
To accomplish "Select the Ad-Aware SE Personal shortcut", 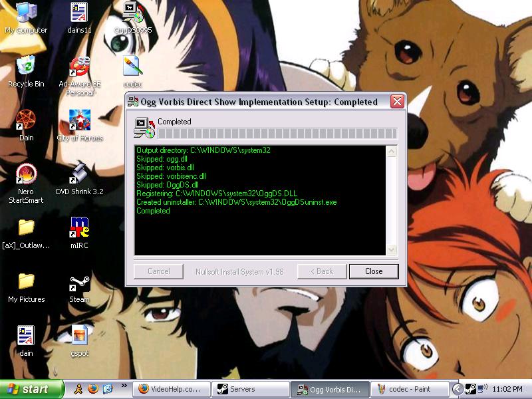I will click(79, 75).
